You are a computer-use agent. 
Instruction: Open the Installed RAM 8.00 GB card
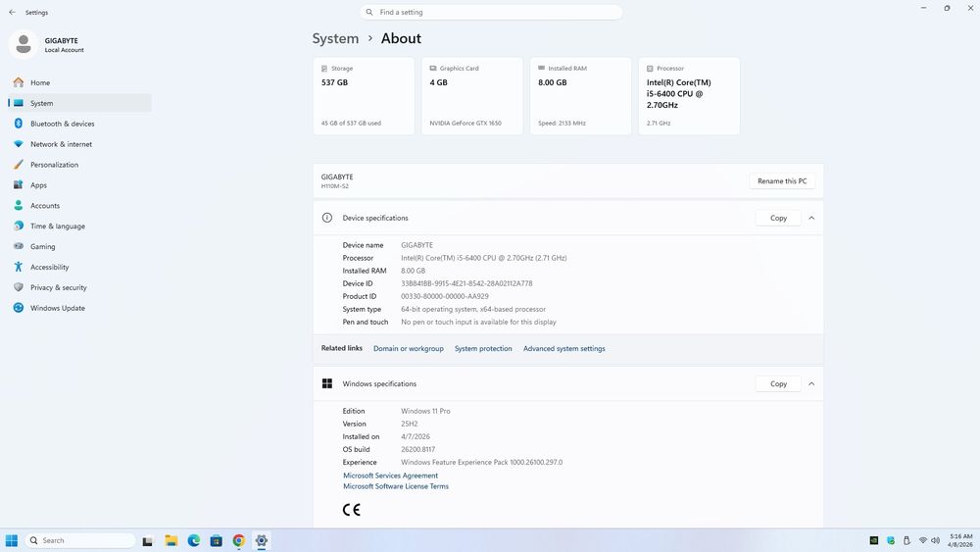click(580, 96)
